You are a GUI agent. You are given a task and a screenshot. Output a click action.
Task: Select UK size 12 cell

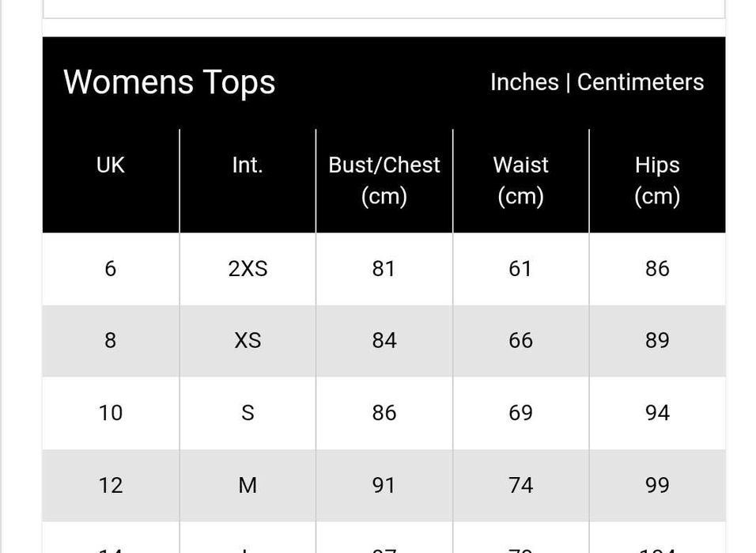(111, 485)
